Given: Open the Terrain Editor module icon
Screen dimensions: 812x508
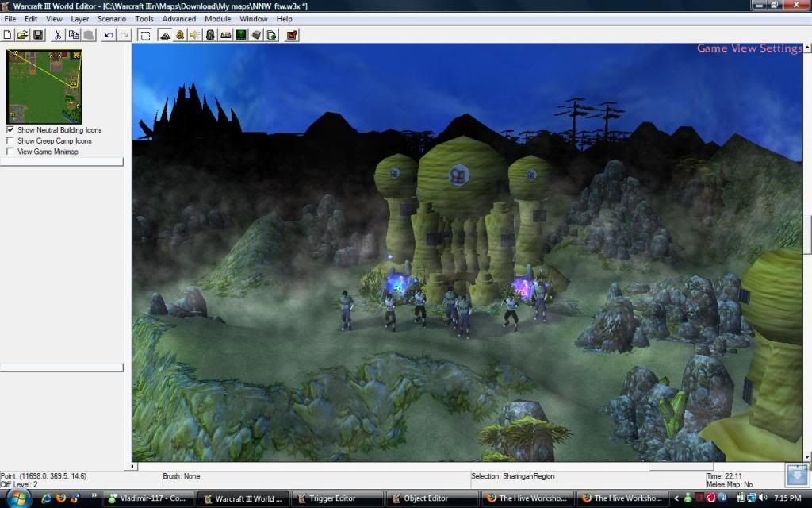Looking at the screenshot, I should (x=165, y=35).
